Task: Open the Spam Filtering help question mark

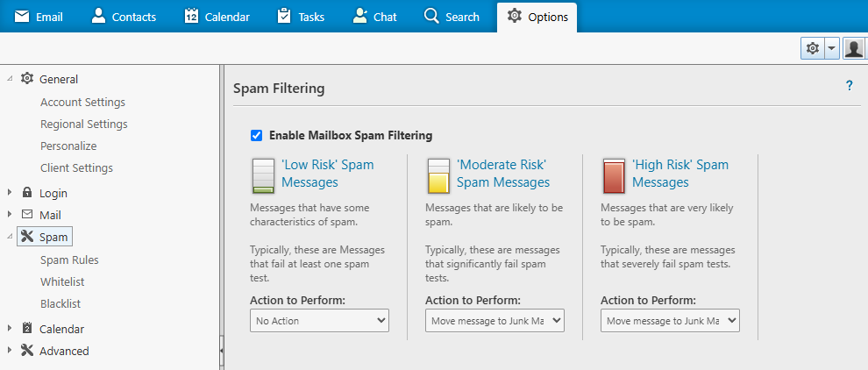Action: 850,85
